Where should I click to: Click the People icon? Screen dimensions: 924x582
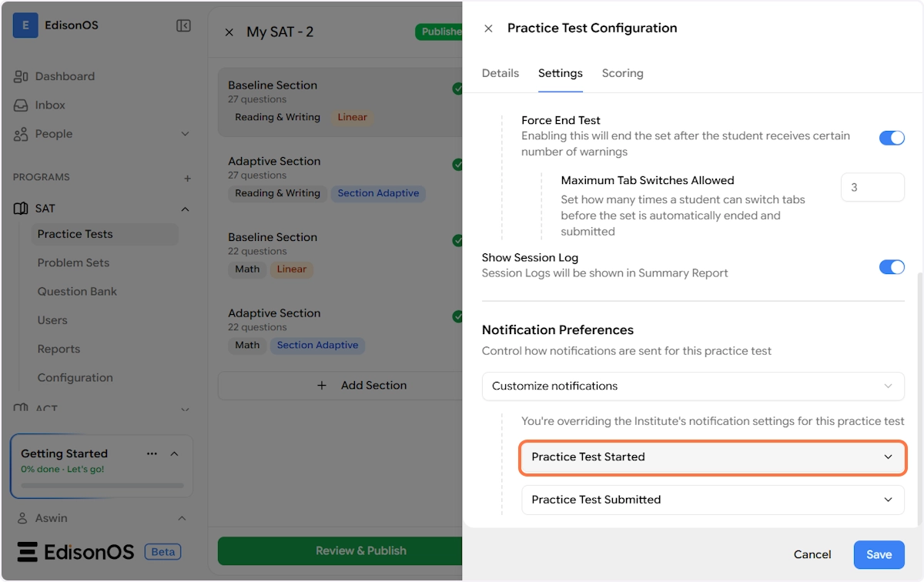(x=21, y=134)
